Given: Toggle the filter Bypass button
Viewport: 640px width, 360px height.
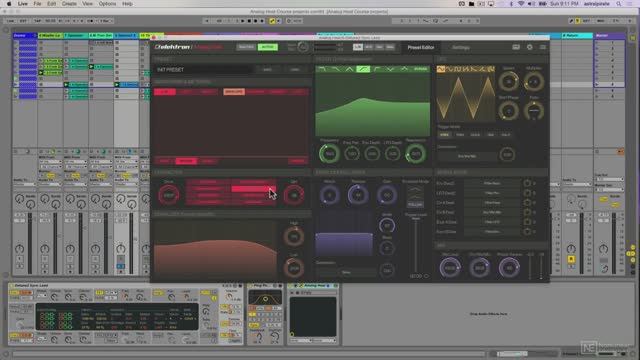Looking at the screenshot, I should pos(421,69).
